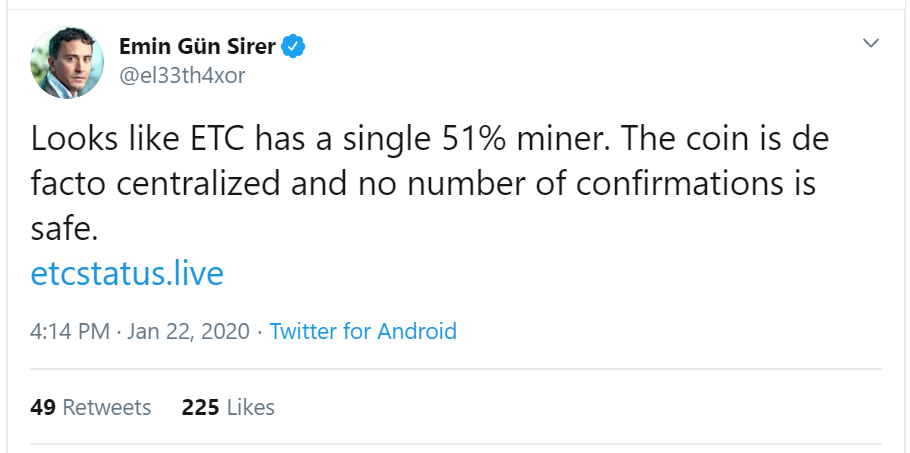This screenshot has height=453, width=910.
Task: Click the number 49 in stats
Action: [x=43, y=407]
